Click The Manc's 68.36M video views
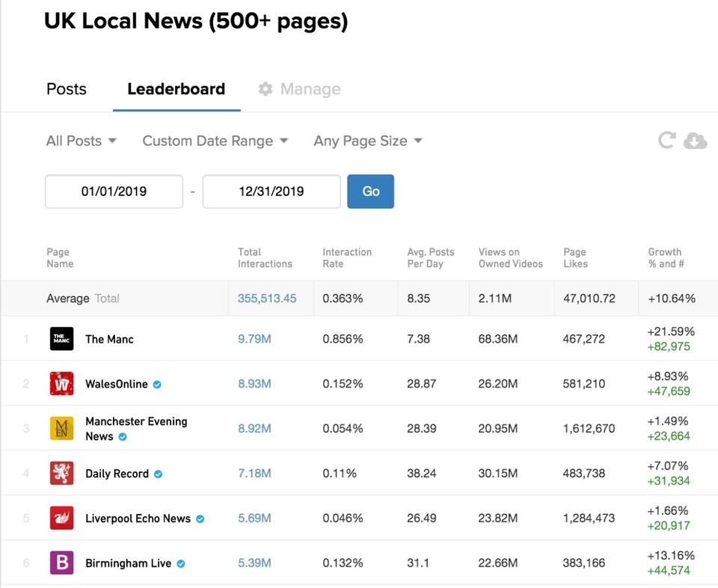This screenshot has width=718, height=588. pyautogui.click(x=498, y=339)
